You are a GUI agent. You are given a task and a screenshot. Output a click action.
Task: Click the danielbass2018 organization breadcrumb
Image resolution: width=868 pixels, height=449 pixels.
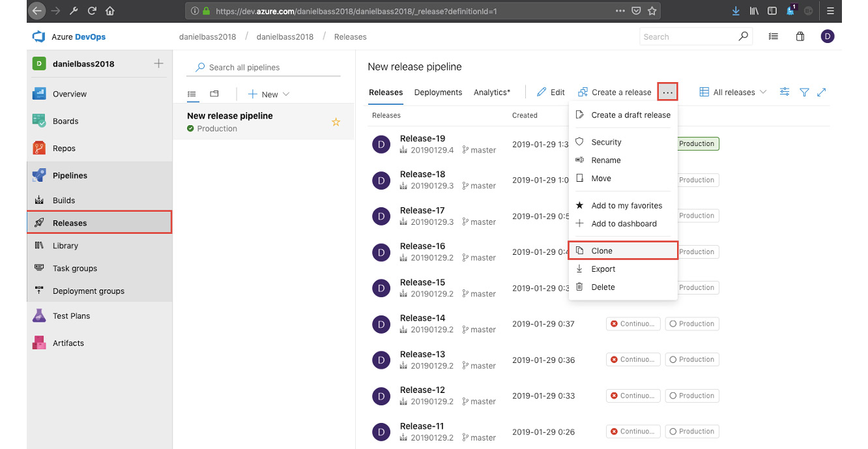(208, 36)
